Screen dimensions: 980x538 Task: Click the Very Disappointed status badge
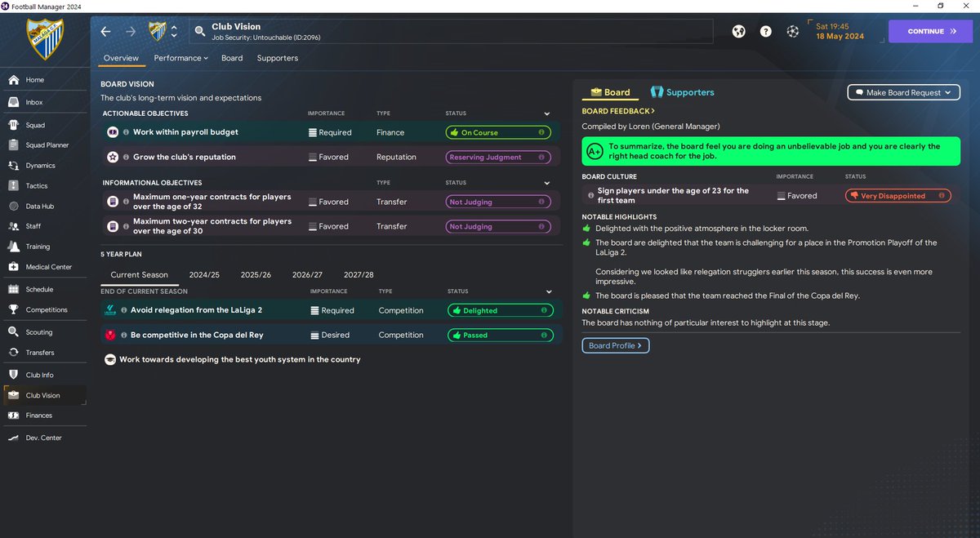pyautogui.click(x=898, y=196)
